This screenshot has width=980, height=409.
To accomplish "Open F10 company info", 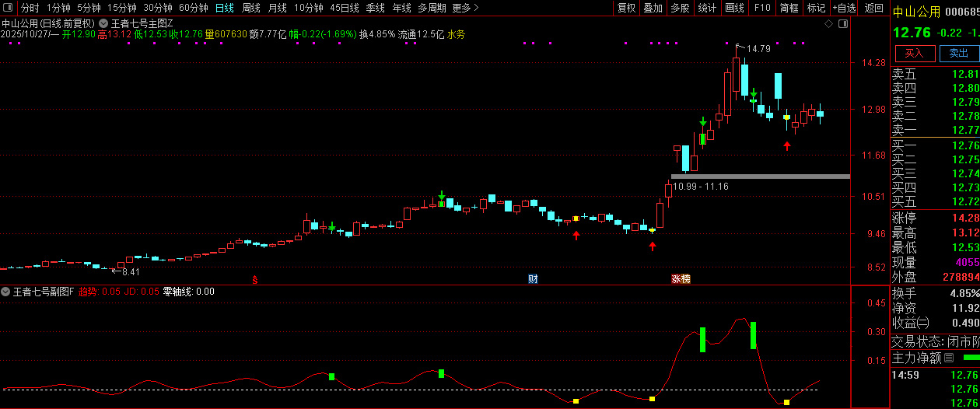I will click(761, 8).
